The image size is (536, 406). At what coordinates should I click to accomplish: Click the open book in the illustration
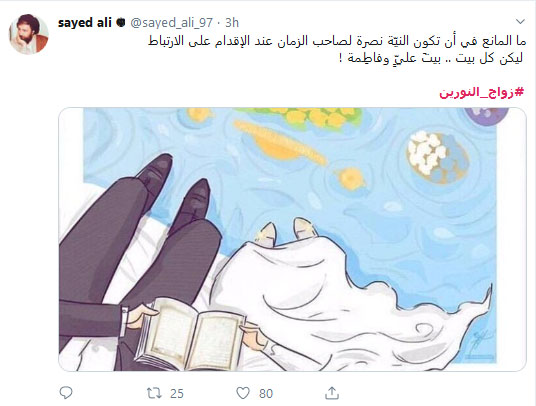tap(190, 334)
